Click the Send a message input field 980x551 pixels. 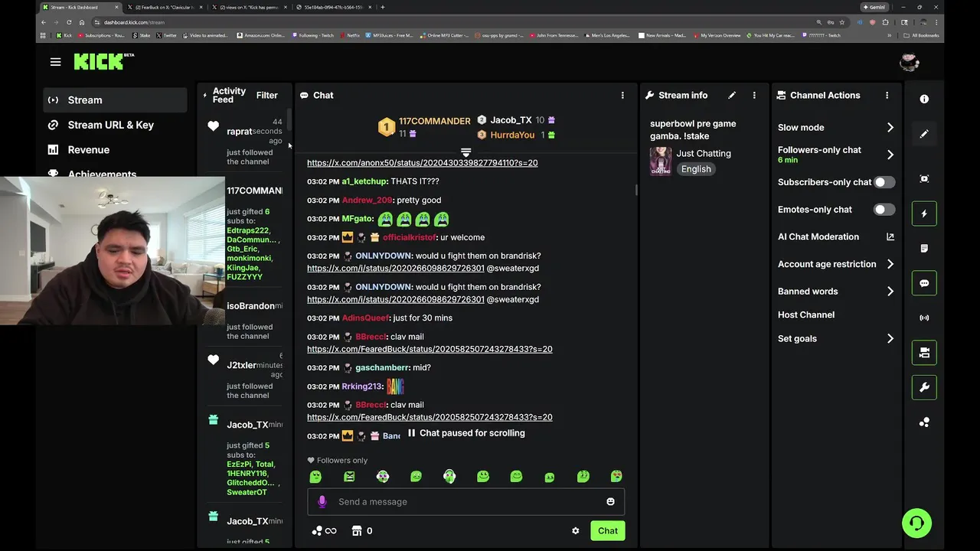tap(465, 501)
